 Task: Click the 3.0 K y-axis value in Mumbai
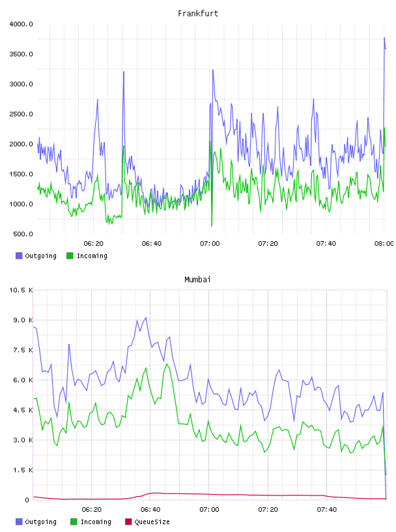23,440
